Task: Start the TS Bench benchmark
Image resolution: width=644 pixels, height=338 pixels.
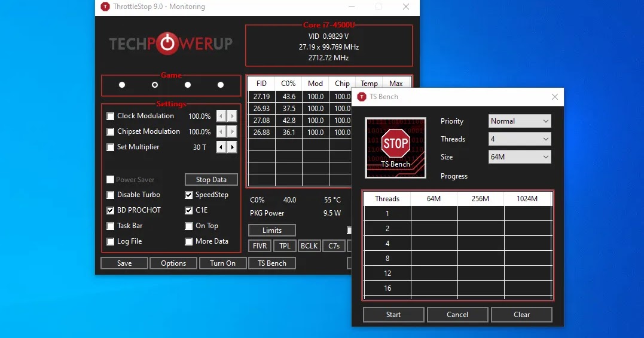Action: coord(393,315)
